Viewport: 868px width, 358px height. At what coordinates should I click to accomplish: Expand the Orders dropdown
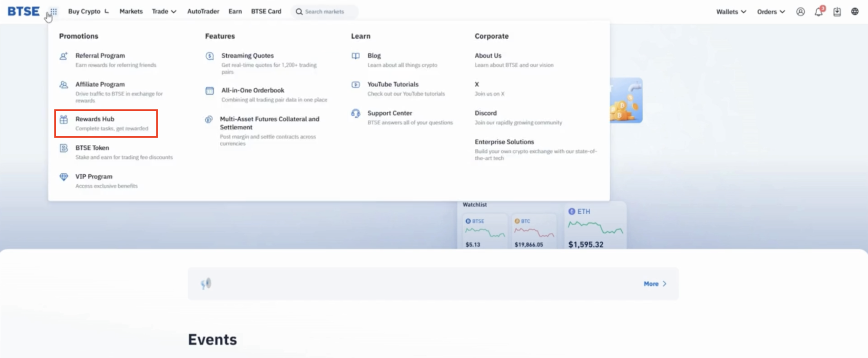coord(771,12)
